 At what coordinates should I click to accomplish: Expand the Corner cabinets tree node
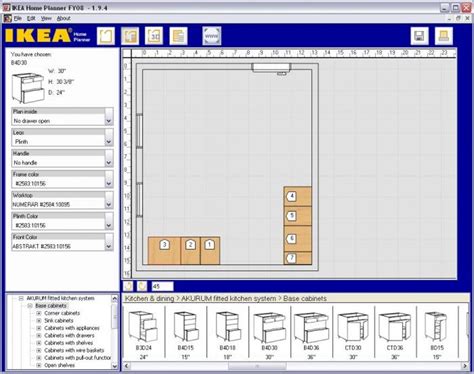pos(39,313)
